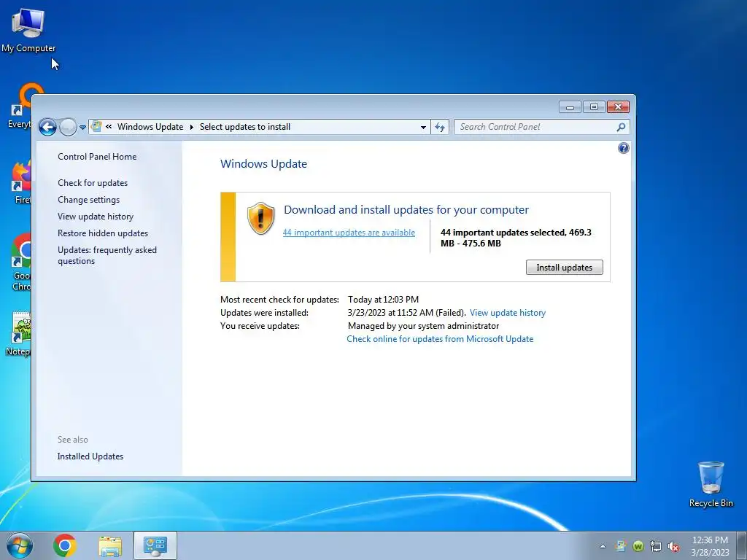Maximize the Windows Update window
The image size is (747, 560).
coord(594,107)
